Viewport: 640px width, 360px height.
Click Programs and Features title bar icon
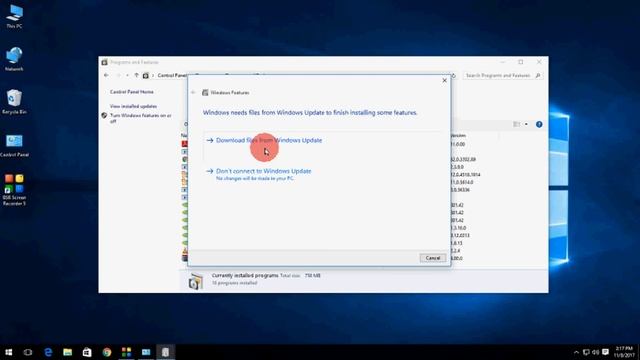(104, 62)
